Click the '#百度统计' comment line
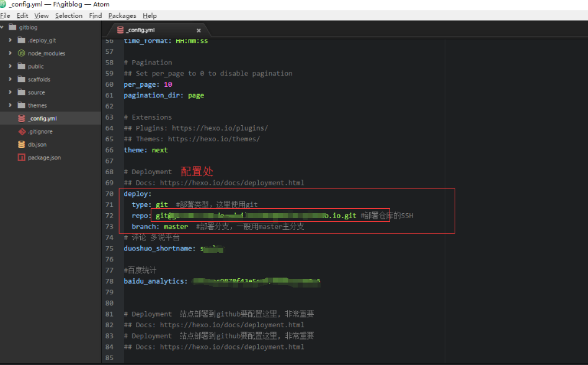Viewport: 588px width, 365px height. [x=140, y=270]
